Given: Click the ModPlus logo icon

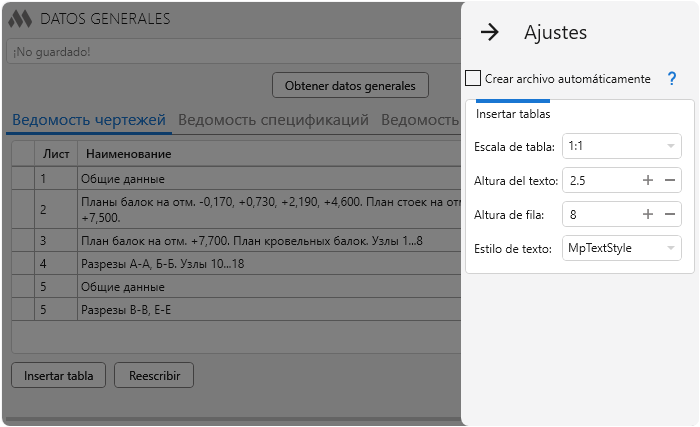Looking at the screenshot, I should [x=20, y=19].
